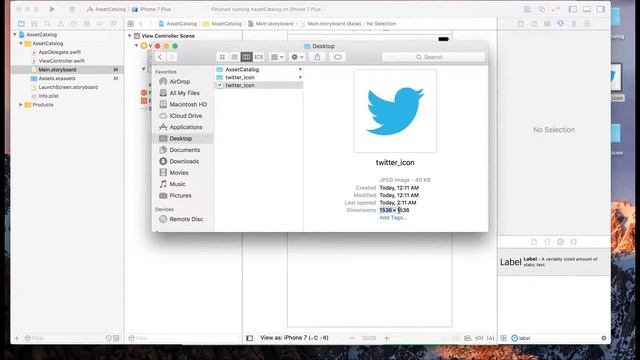Open iCloud Drive in Finder sidebar
Image resolution: width=640 pixels, height=360 pixels.
pos(186,116)
